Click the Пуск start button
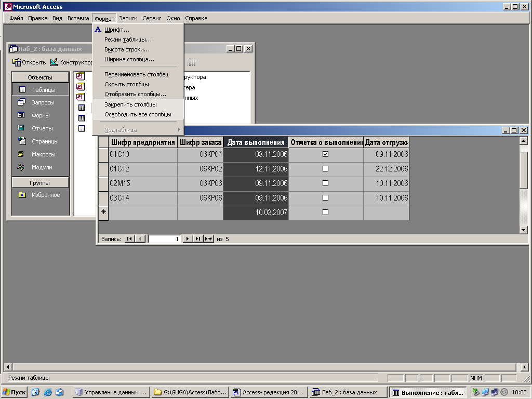The width and height of the screenshot is (532, 399). click(x=15, y=392)
